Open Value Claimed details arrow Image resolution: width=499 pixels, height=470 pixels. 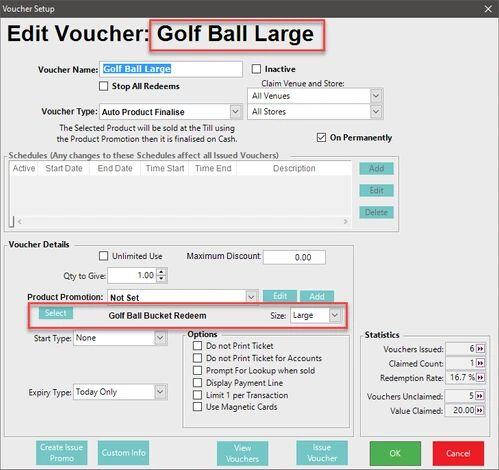(x=480, y=410)
